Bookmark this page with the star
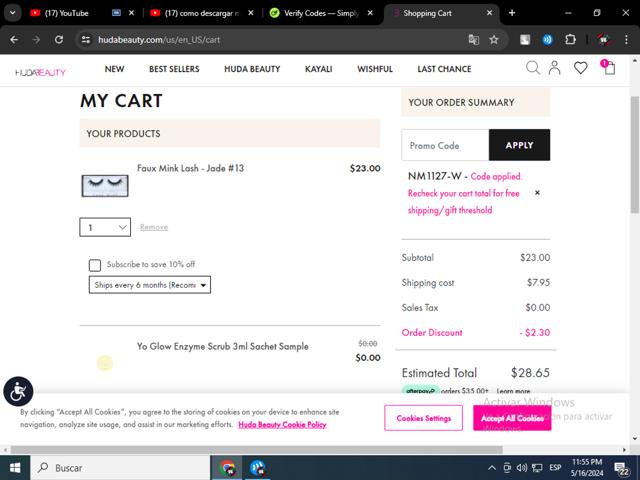This screenshot has width=640, height=480. click(494, 40)
